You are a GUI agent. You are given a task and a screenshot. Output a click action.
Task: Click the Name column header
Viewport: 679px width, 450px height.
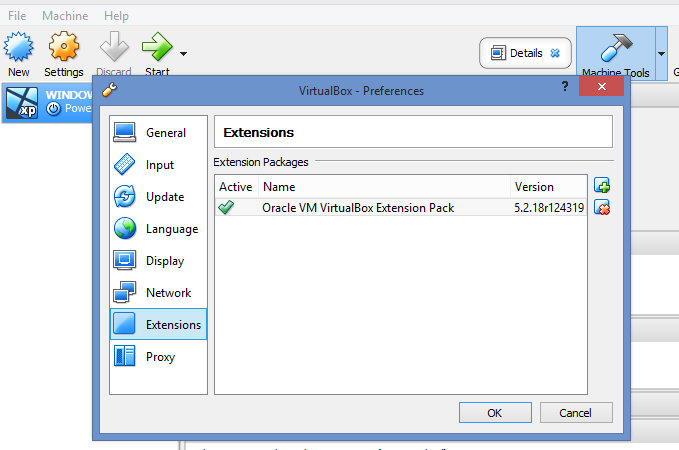coord(385,187)
